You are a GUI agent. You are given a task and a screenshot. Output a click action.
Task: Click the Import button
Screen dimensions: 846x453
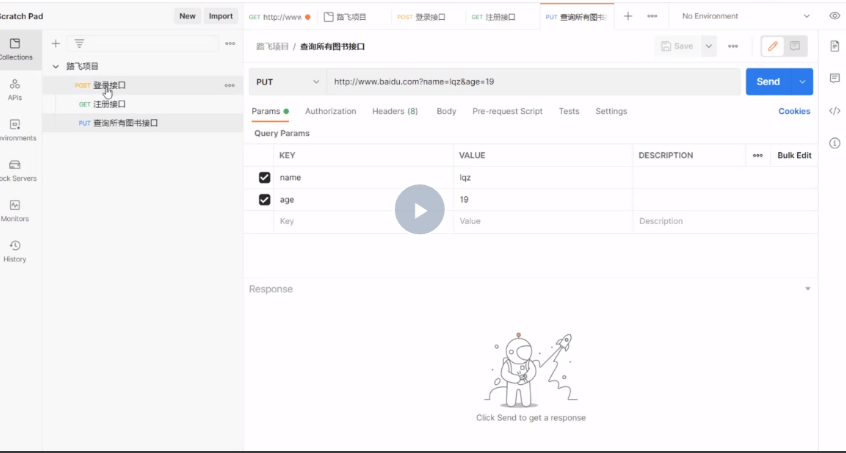coord(221,16)
